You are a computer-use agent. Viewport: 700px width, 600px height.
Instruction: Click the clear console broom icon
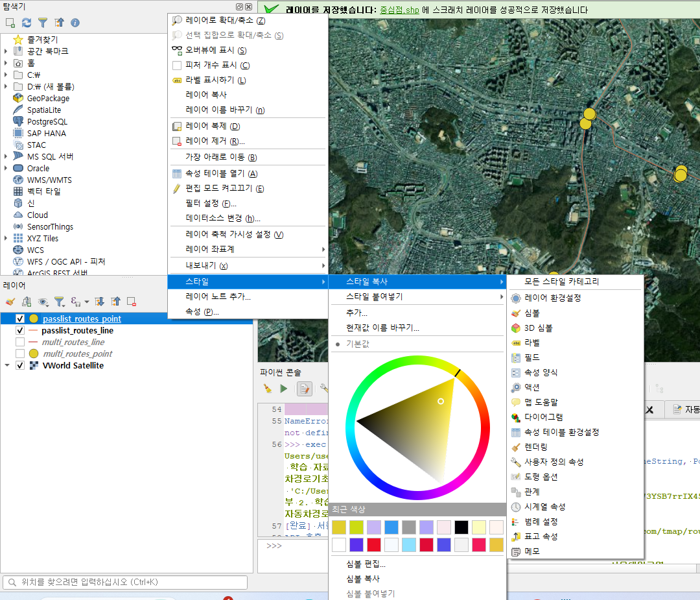tap(268, 389)
